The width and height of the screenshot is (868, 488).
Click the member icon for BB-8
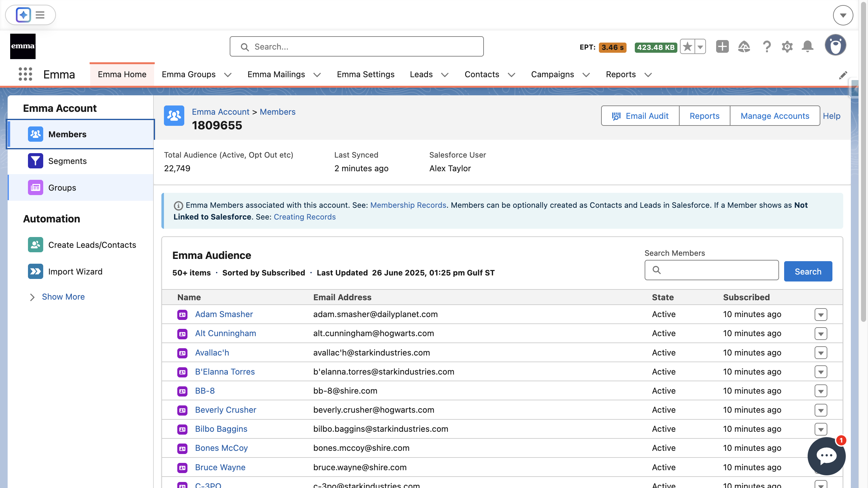tap(182, 391)
